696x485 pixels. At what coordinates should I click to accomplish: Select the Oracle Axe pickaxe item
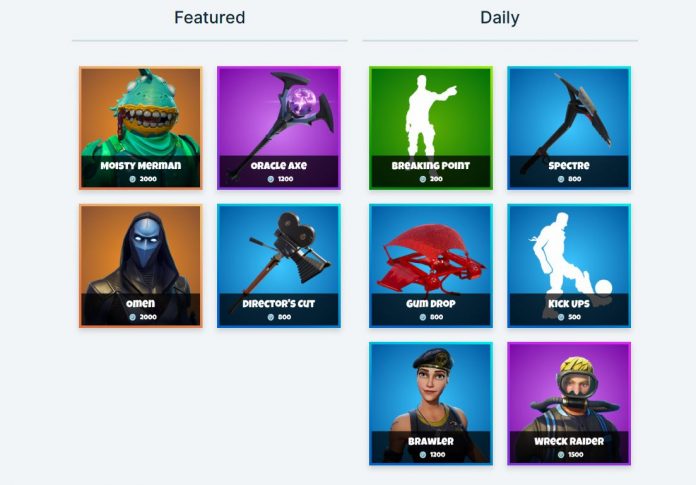pos(279,128)
